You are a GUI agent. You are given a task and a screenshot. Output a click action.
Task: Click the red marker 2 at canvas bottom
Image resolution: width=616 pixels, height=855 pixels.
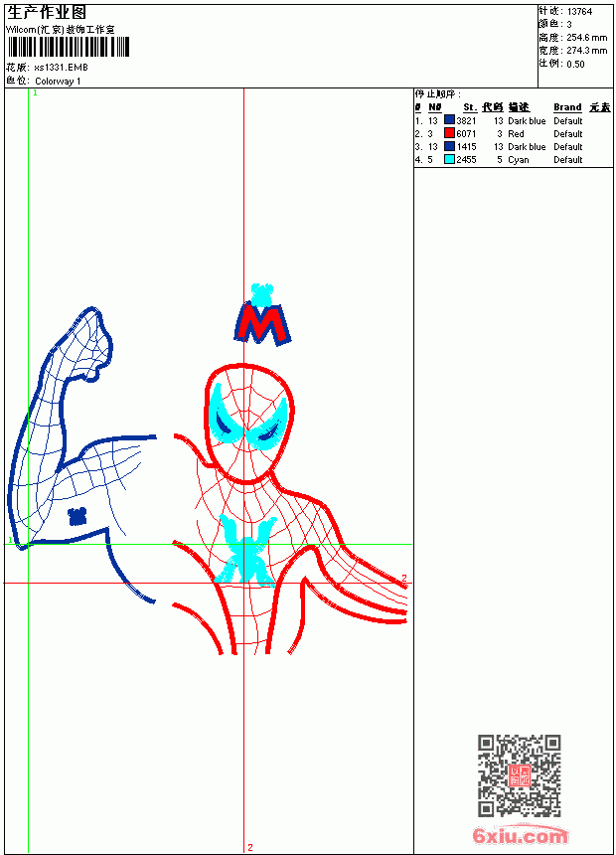coord(250,847)
